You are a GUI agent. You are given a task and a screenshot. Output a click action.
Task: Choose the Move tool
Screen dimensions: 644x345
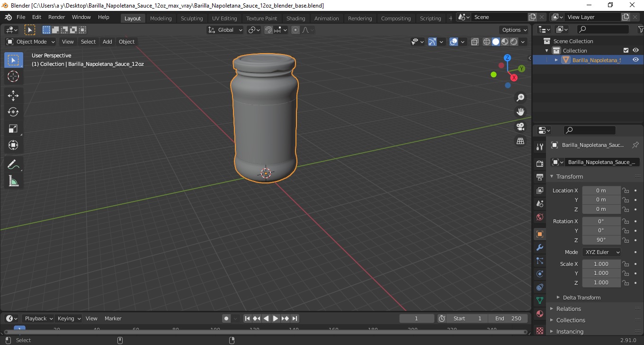point(13,96)
